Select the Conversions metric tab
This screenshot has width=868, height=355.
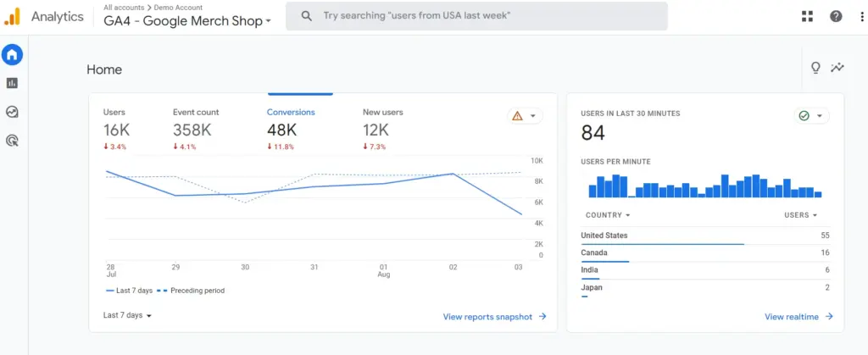pyautogui.click(x=292, y=129)
